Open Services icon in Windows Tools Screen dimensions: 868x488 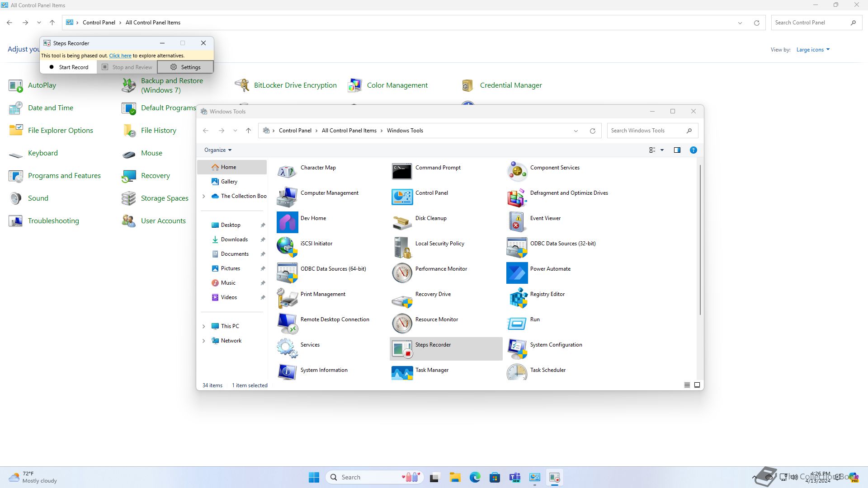[x=287, y=349]
